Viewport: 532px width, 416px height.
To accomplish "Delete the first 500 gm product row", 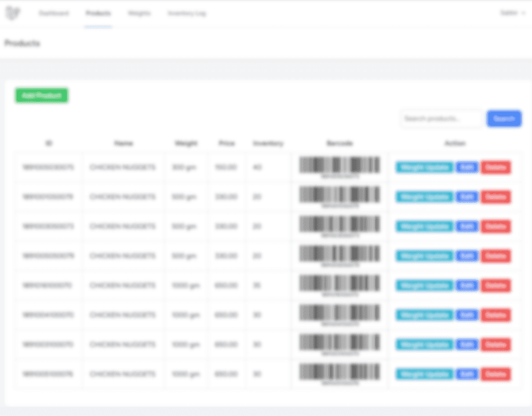I will 495,197.
